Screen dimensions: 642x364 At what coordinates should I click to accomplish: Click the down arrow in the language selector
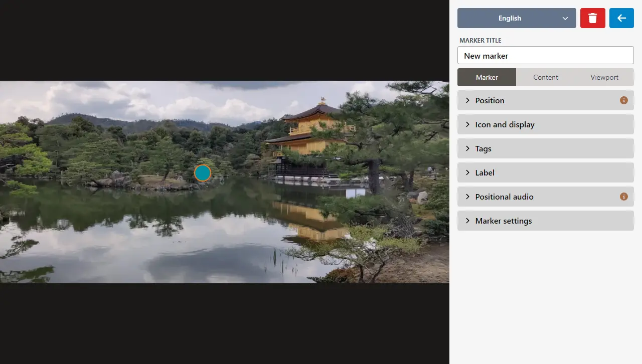tap(565, 19)
